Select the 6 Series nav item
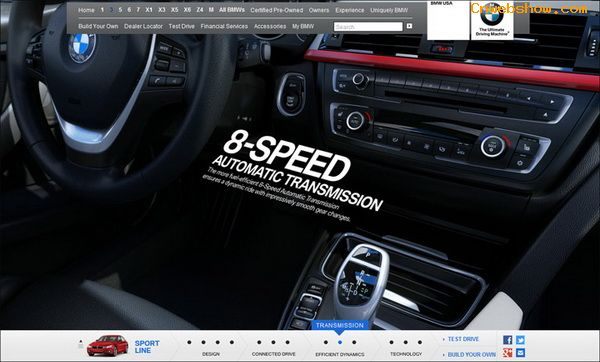This screenshot has width=600, height=362. point(129,10)
